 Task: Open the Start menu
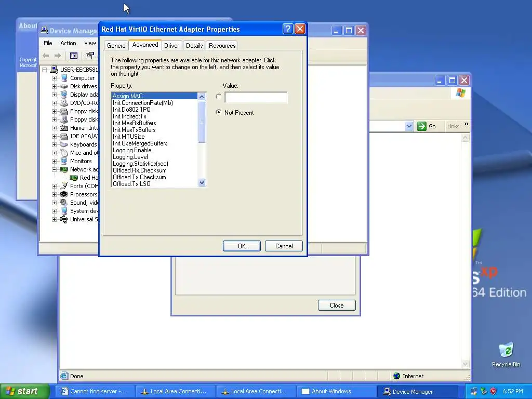(24, 392)
